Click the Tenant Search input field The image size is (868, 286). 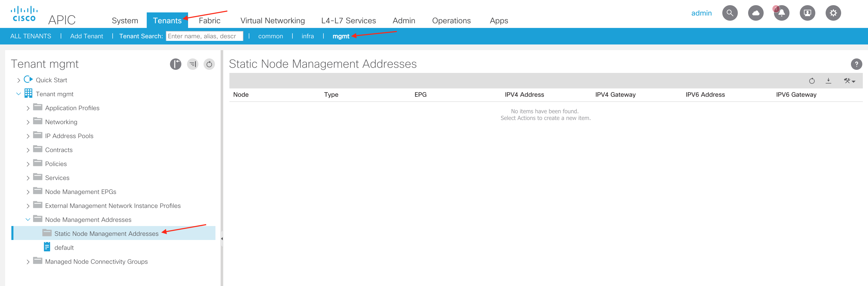204,36
